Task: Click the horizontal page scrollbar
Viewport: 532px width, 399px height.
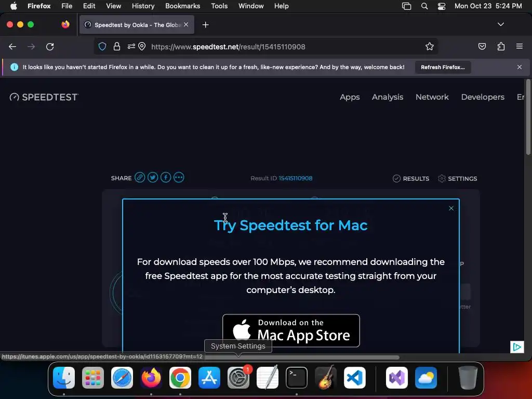Action: click(x=301, y=357)
